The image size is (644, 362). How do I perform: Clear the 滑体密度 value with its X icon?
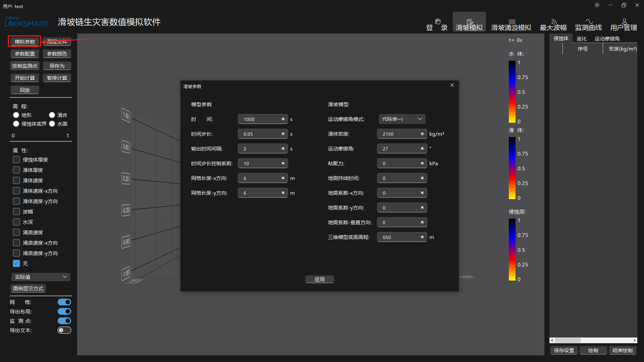click(422, 134)
